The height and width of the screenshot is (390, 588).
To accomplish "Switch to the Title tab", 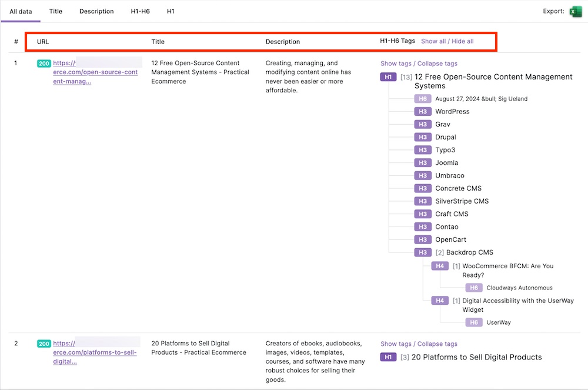I will pyautogui.click(x=56, y=11).
